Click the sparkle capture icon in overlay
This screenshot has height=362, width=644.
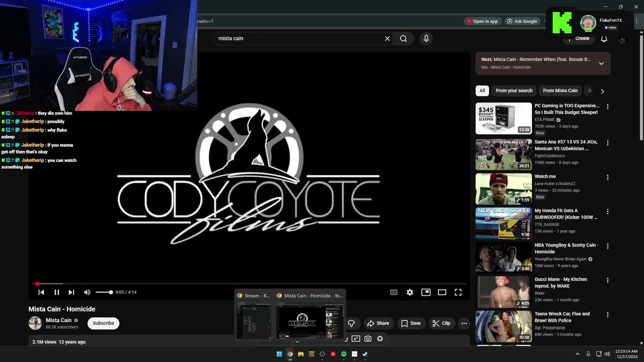[356, 339]
